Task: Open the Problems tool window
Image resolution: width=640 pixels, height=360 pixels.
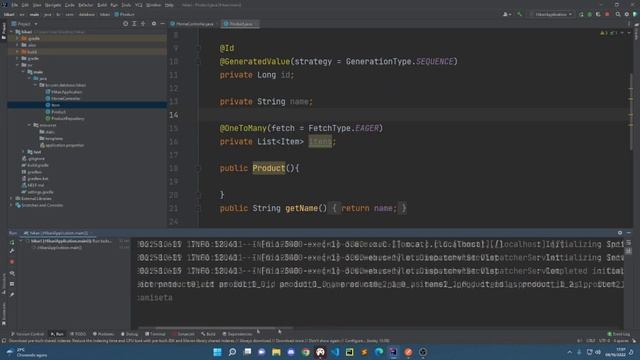Action: point(104,334)
